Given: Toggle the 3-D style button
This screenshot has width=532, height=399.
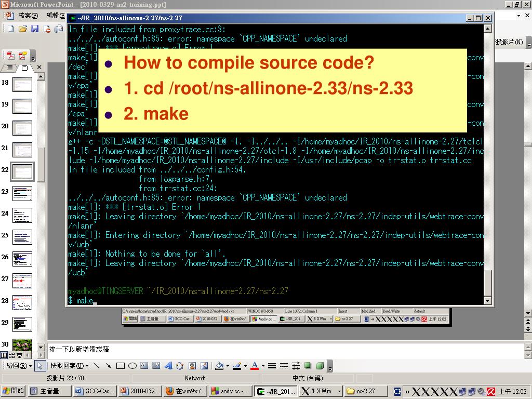Looking at the screenshot, I should click(320, 365).
